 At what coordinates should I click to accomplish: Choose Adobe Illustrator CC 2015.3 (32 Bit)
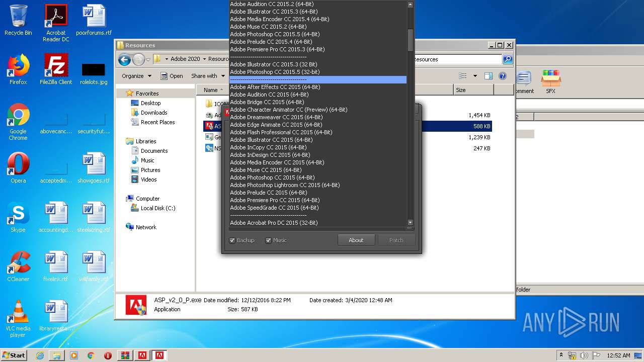273,64
